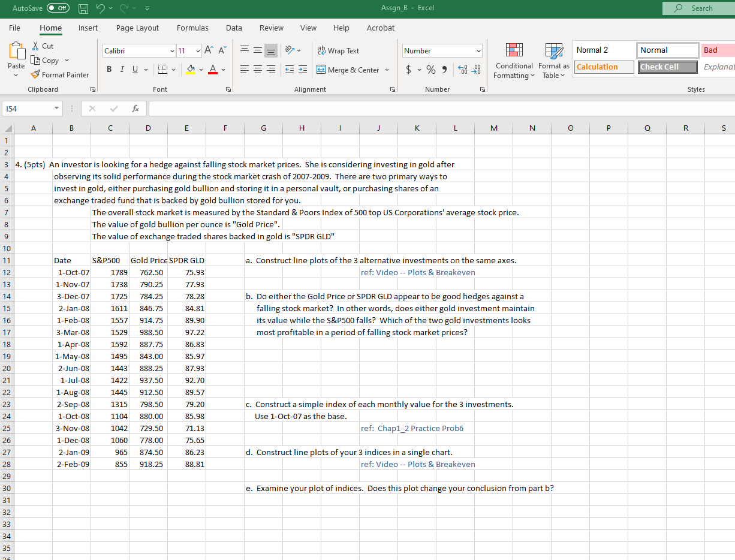Open Format as Table gallery
735x560 pixels.
(554, 61)
